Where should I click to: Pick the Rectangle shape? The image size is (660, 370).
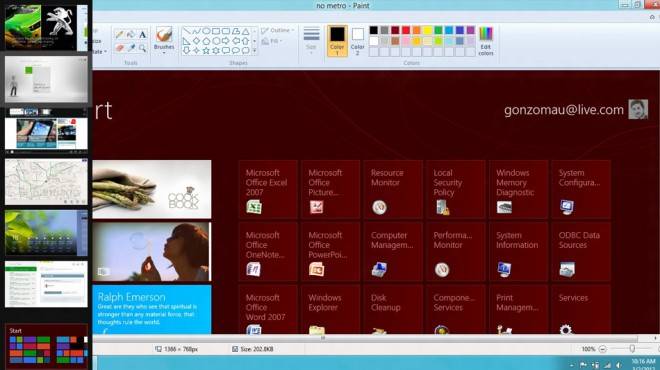tap(216, 32)
